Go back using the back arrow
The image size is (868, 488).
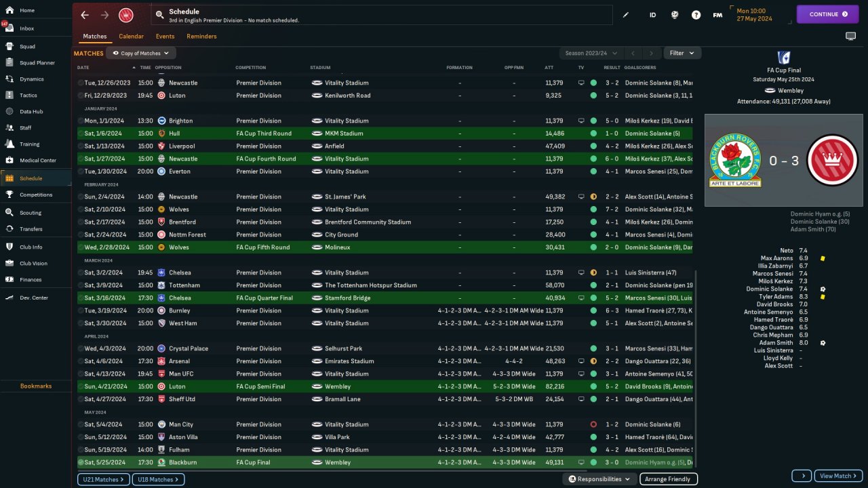pyautogui.click(x=85, y=15)
